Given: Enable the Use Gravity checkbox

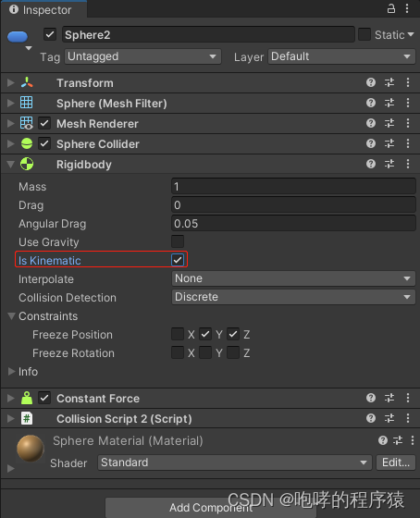Looking at the screenshot, I should coord(178,241).
